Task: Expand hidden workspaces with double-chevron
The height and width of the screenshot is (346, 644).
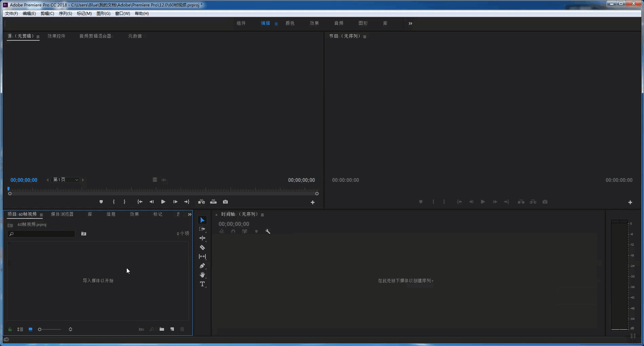Action: [410, 23]
